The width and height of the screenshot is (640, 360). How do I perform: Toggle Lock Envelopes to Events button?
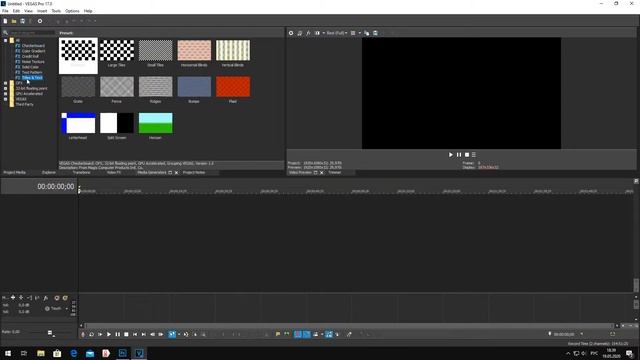[329, 334]
